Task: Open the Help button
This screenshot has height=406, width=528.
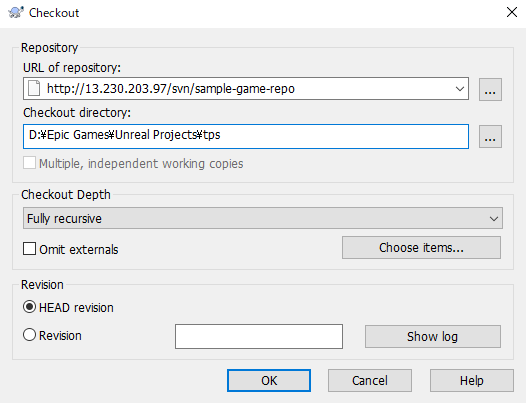Action: click(x=471, y=381)
